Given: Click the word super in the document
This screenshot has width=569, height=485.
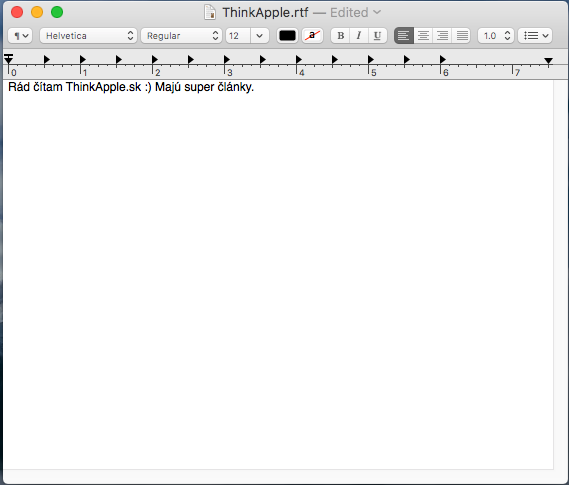Looking at the screenshot, I should [199, 88].
